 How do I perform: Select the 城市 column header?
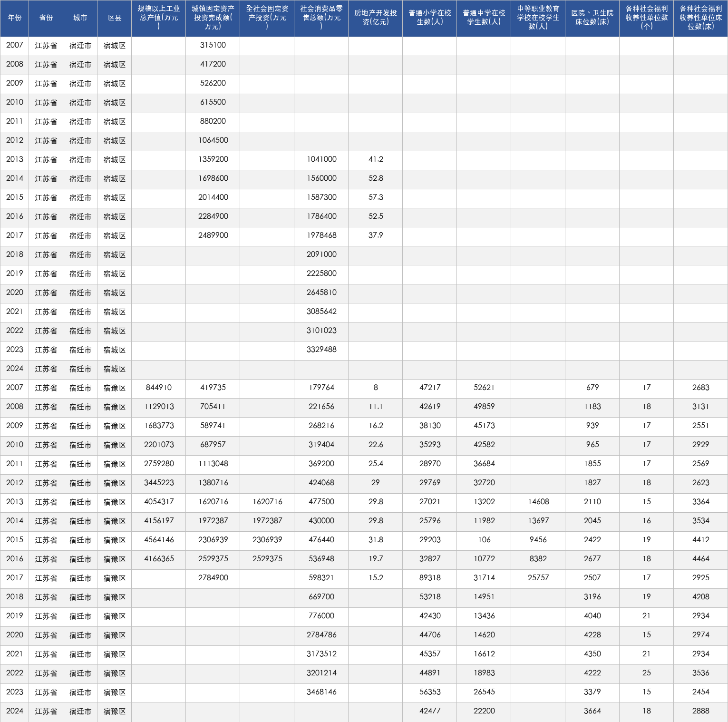tap(80, 18)
